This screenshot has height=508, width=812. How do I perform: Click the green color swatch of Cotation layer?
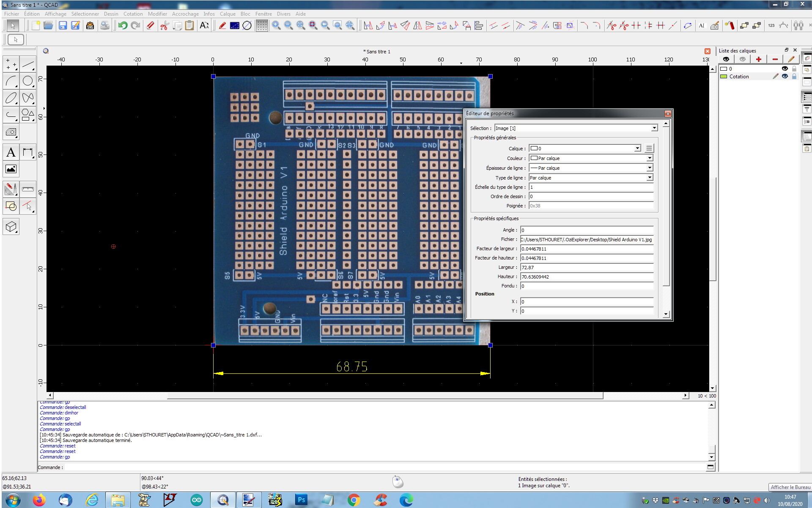tap(724, 77)
